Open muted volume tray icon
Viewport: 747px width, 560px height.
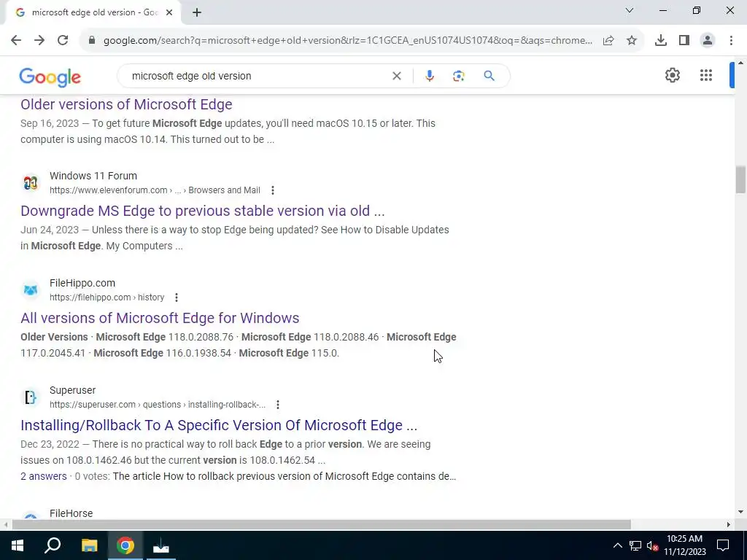point(653,545)
